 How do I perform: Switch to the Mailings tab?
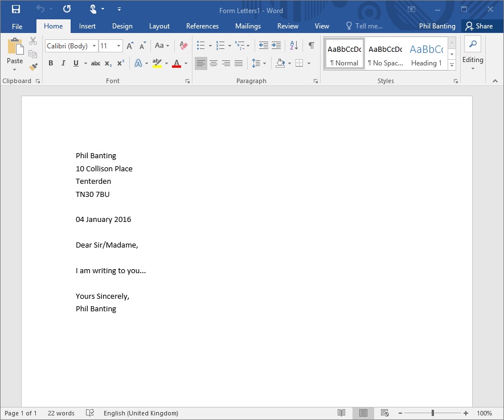pyautogui.click(x=248, y=26)
